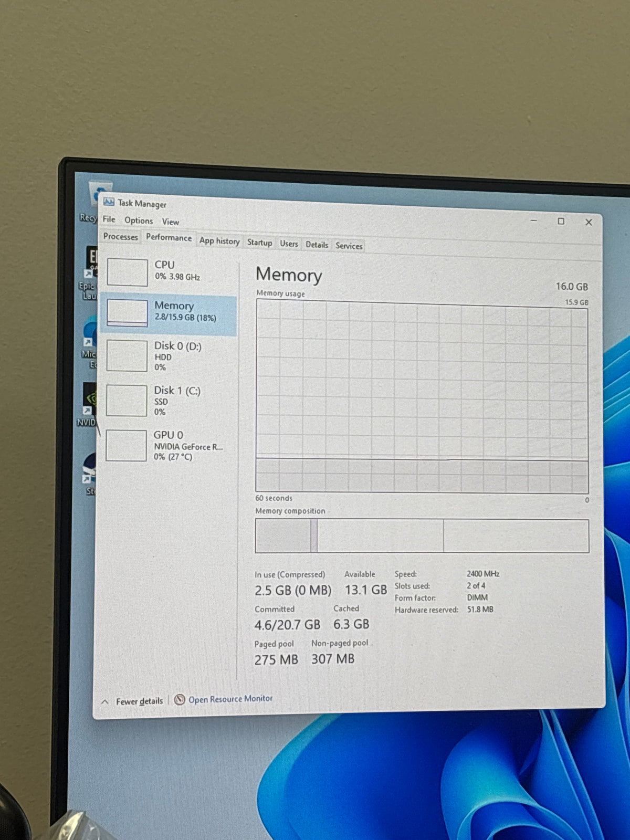Image resolution: width=630 pixels, height=840 pixels.
Task: Click the Memory mini graph thumbnail
Action: pos(127,313)
